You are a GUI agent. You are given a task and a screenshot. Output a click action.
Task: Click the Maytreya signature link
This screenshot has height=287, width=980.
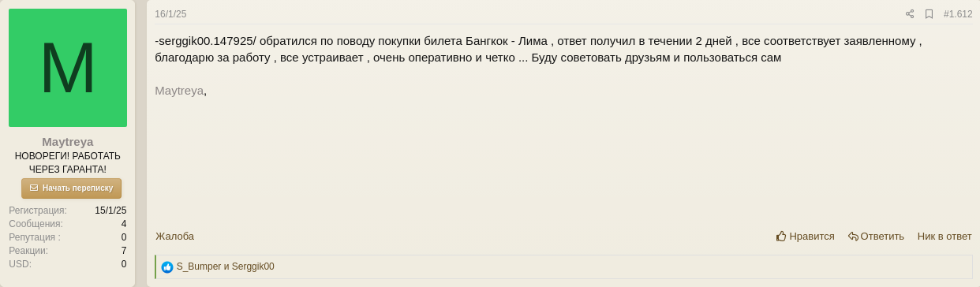179,90
